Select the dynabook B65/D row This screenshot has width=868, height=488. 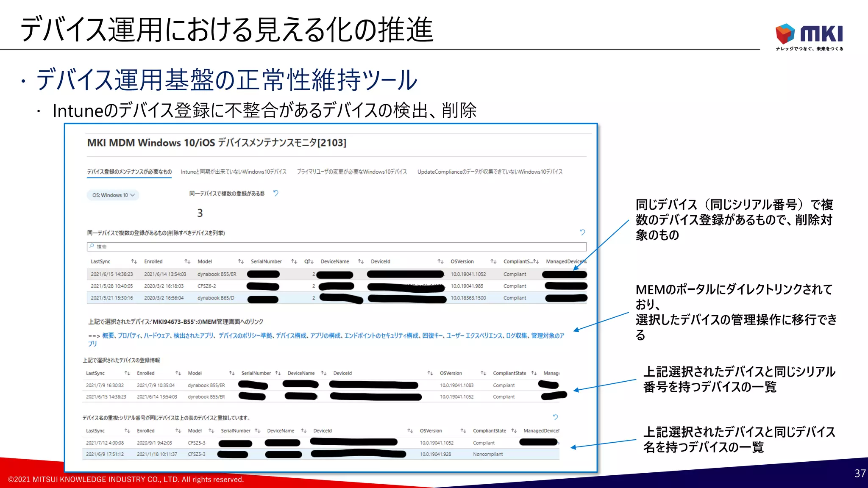click(x=337, y=298)
